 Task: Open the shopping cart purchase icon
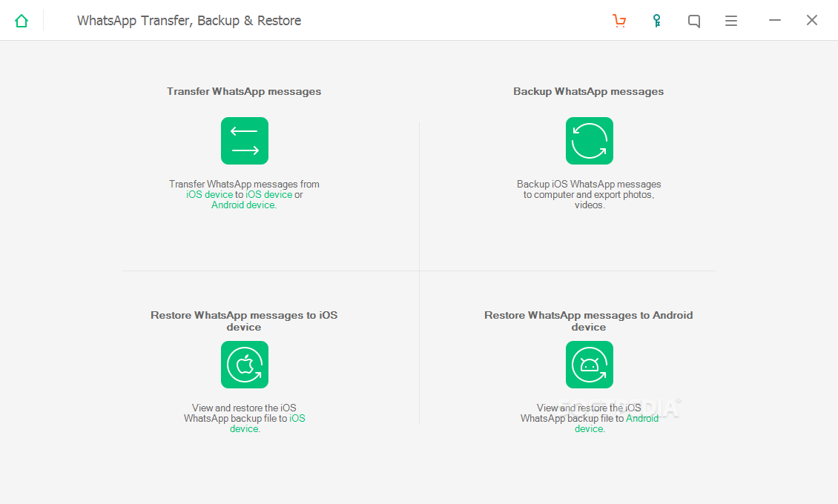[x=619, y=21]
